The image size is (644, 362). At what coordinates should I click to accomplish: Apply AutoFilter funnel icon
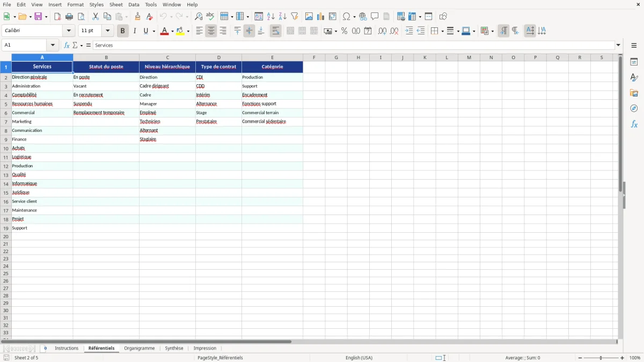click(295, 17)
